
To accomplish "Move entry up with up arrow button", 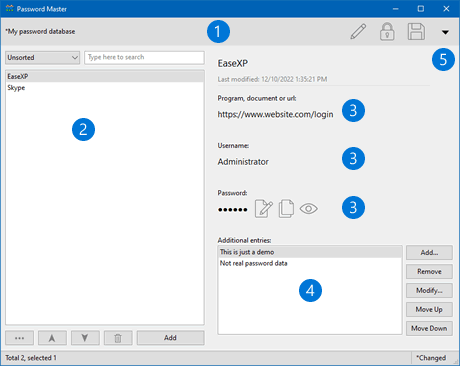I will tap(52, 338).
